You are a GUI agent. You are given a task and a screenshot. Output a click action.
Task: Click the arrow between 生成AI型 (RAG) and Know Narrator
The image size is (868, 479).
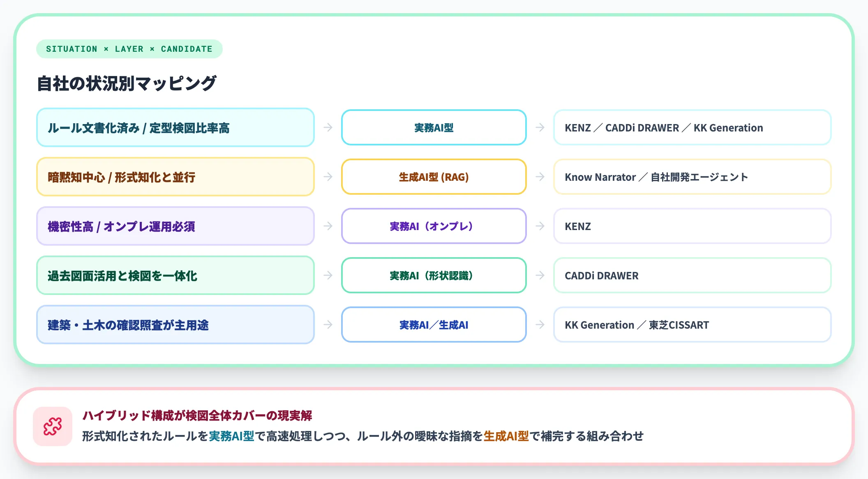pos(540,177)
